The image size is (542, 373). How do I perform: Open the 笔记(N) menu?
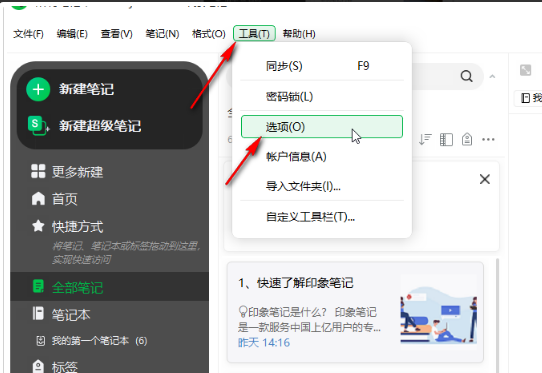pos(162,34)
